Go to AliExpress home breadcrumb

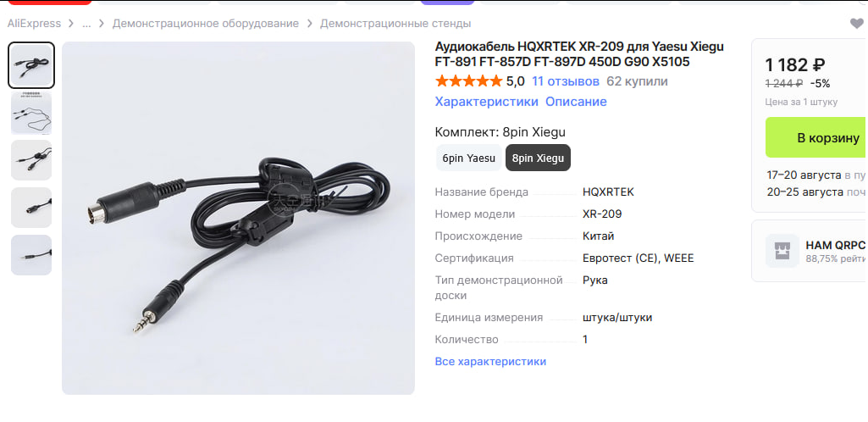coord(34,24)
